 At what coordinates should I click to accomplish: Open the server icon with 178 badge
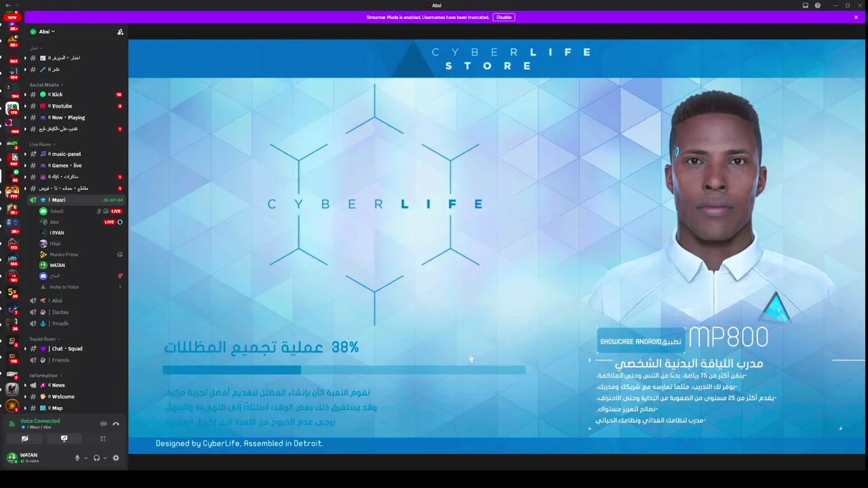click(x=12, y=107)
